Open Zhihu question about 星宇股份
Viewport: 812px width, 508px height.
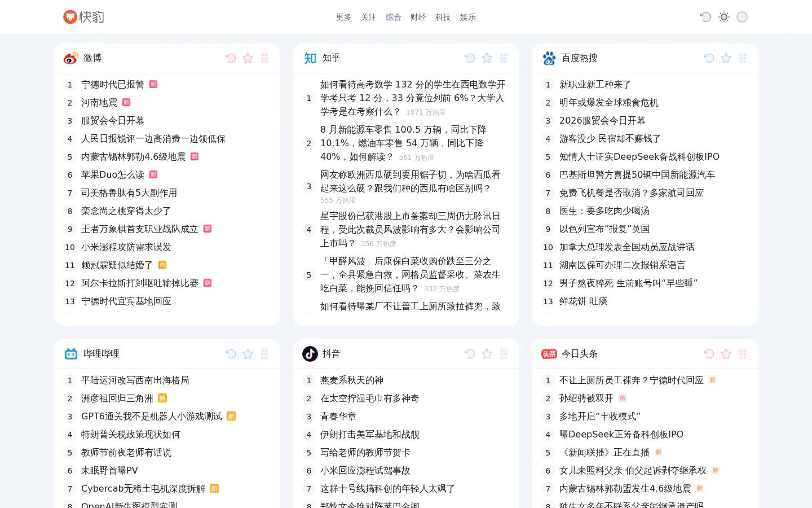[411, 230]
